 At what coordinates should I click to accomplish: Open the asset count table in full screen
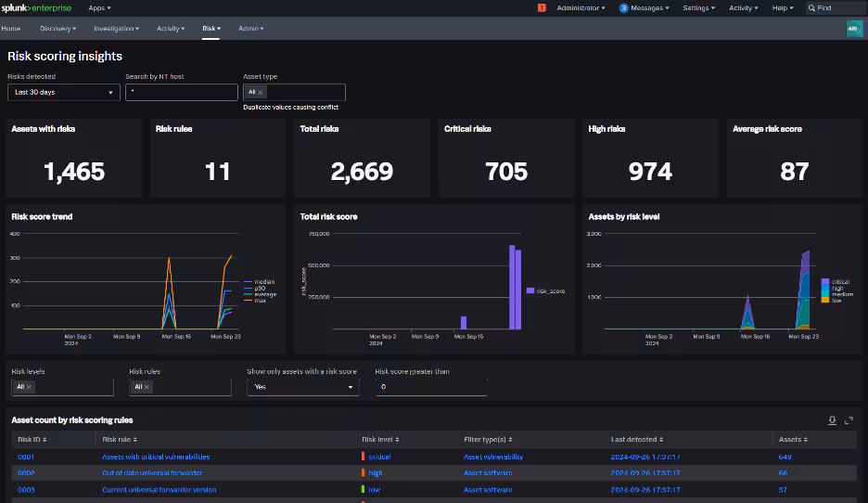tap(849, 420)
